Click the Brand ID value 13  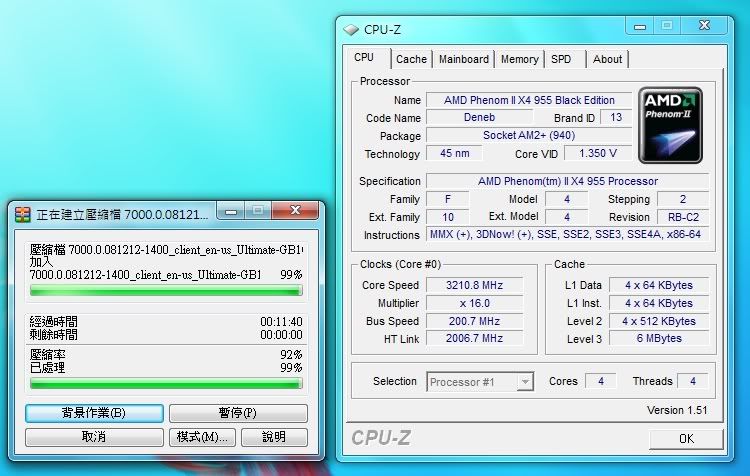coord(616,117)
